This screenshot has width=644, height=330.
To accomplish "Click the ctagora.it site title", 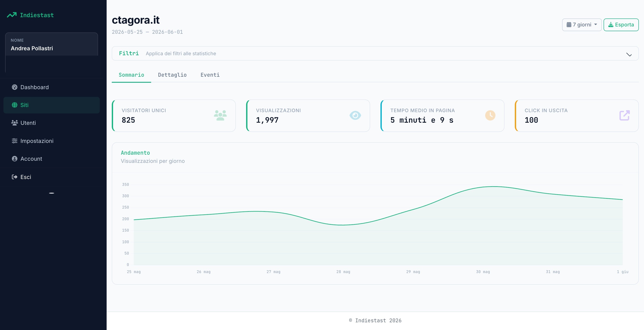I will [135, 20].
